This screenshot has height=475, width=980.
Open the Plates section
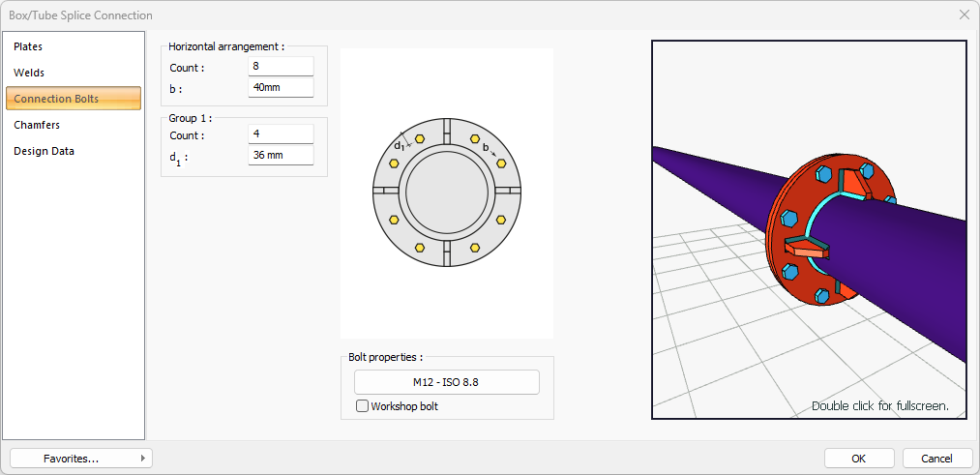(28, 46)
